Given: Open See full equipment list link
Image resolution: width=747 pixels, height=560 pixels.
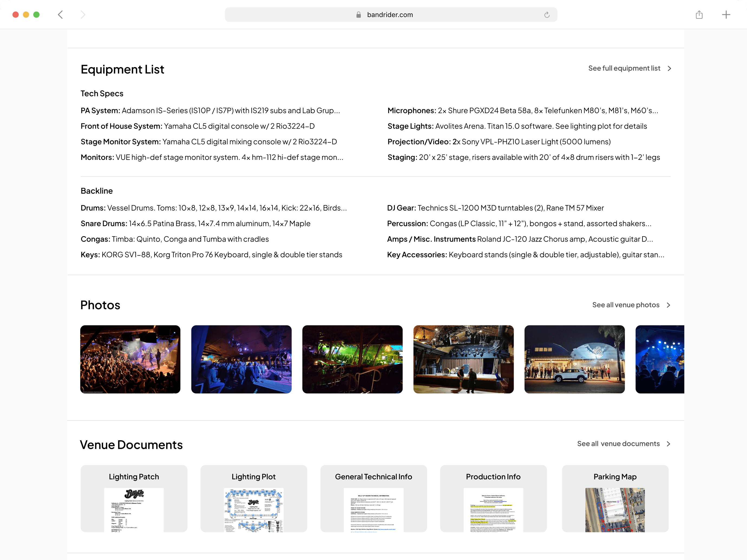Looking at the screenshot, I should tap(624, 68).
